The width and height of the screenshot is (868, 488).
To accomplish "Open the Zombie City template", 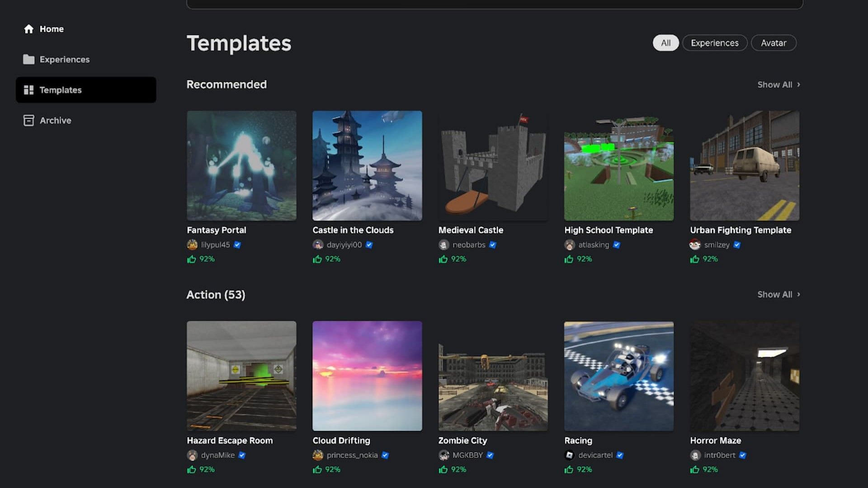I will point(493,375).
